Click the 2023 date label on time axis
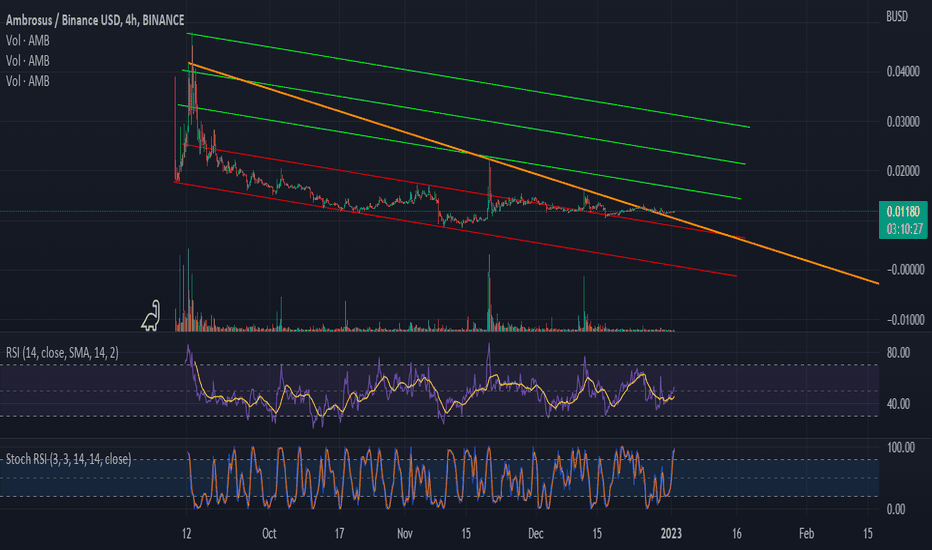Viewport: 932px width, 550px height. [x=671, y=533]
